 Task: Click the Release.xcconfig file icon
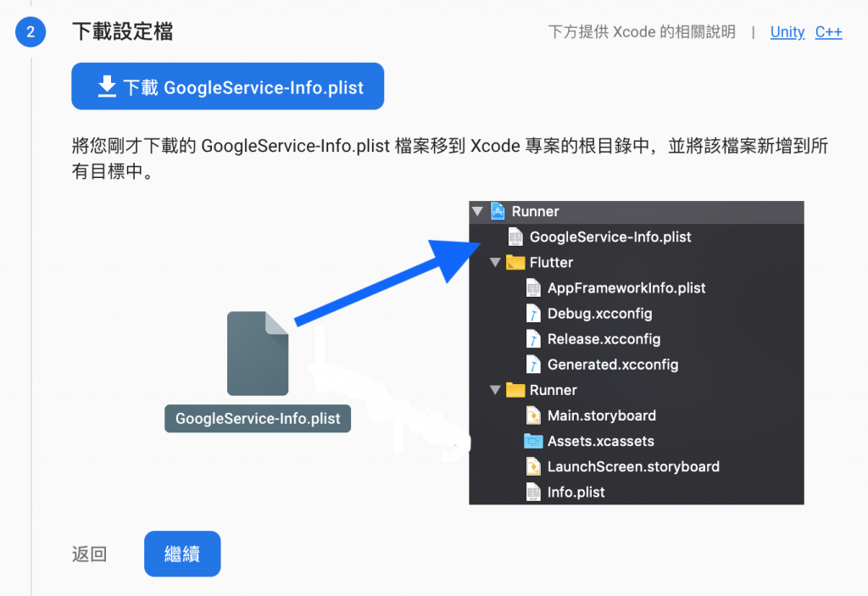pos(533,339)
